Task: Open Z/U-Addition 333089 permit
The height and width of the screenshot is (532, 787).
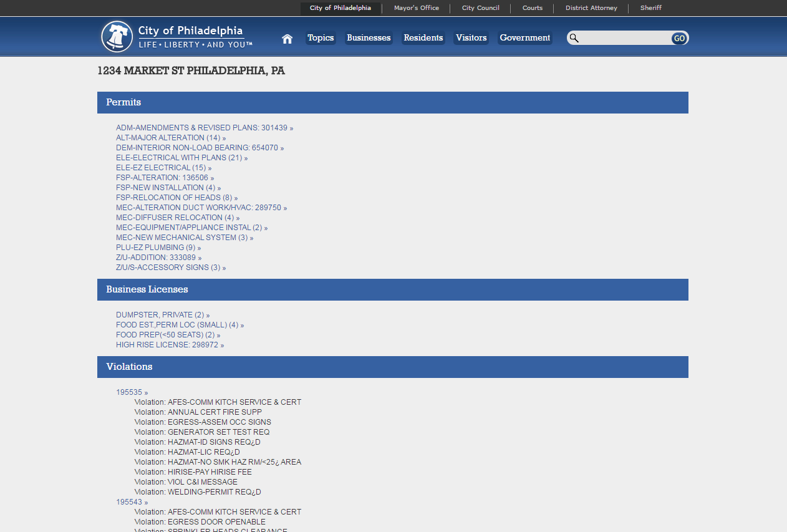Action: click(159, 258)
